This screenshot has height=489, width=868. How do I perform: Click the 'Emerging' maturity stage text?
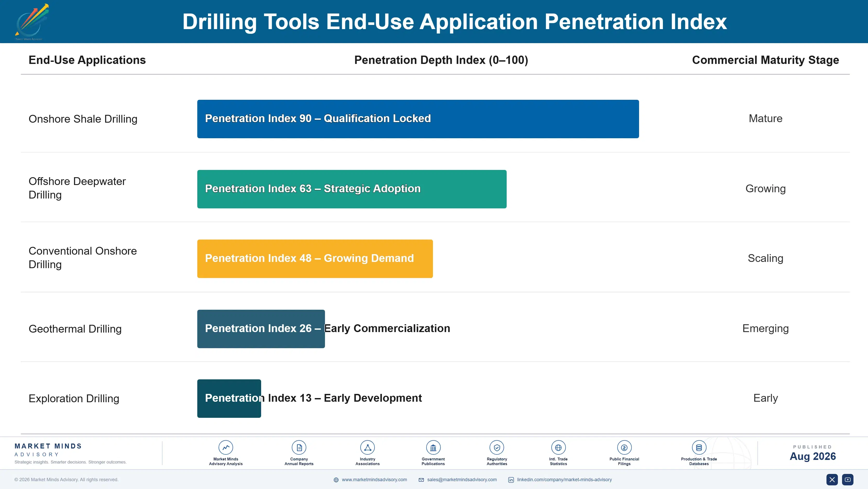coord(765,328)
